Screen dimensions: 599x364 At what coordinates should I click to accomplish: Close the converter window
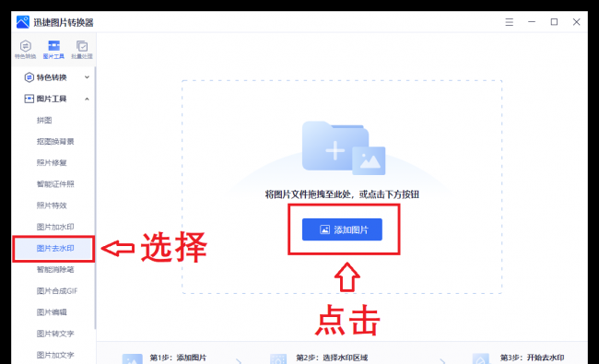(x=577, y=22)
